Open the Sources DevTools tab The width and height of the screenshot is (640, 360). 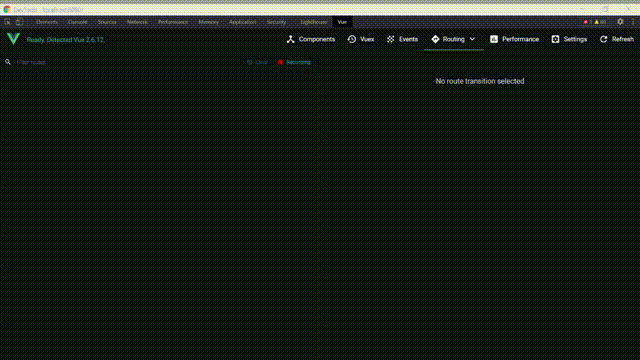coord(107,22)
